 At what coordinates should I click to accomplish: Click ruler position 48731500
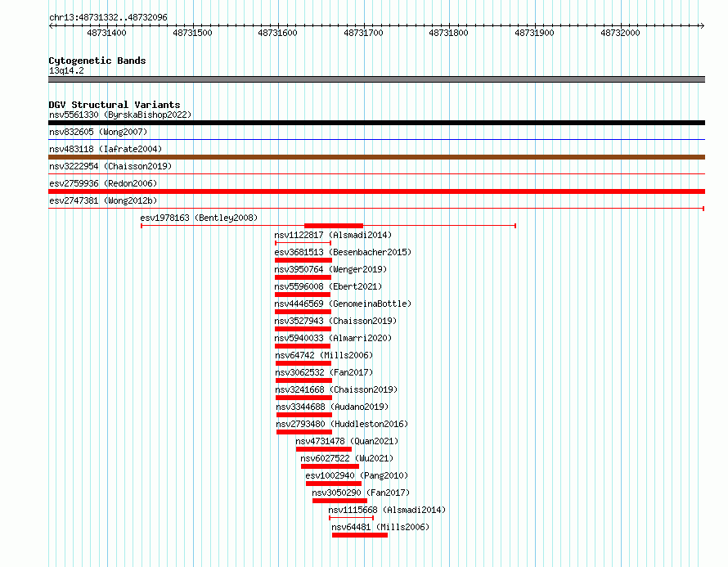coord(192,33)
